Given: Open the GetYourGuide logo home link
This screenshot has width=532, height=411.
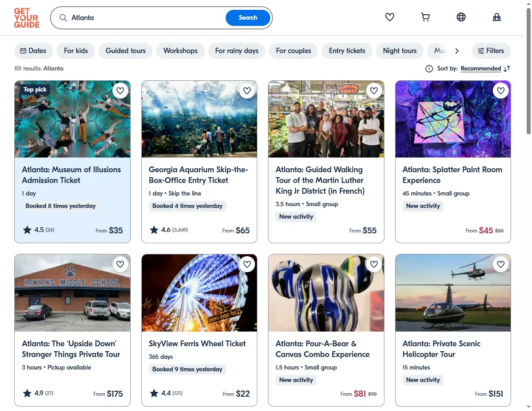Looking at the screenshot, I should click(27, 18).
